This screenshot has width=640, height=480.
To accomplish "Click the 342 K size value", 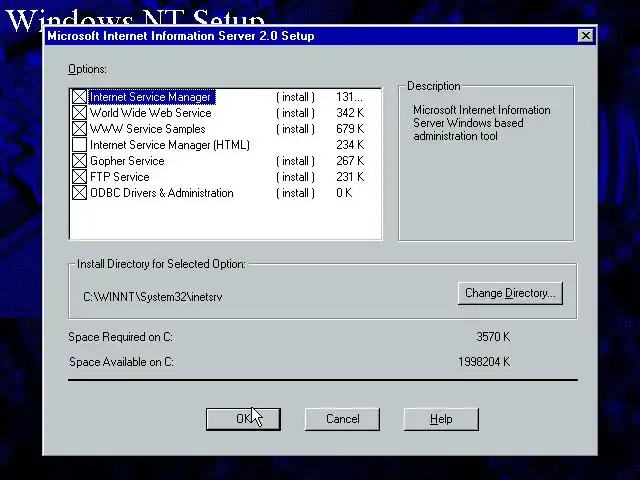I will point(350,113).
